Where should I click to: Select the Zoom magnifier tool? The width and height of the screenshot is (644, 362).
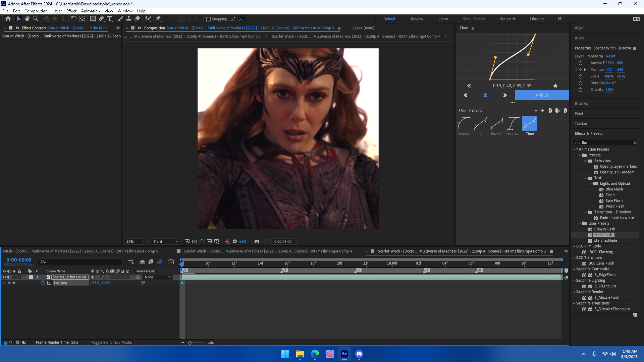36,19
